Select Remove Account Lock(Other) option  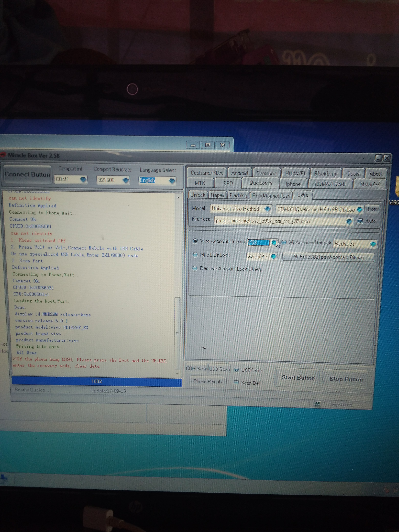pos(195,268)
